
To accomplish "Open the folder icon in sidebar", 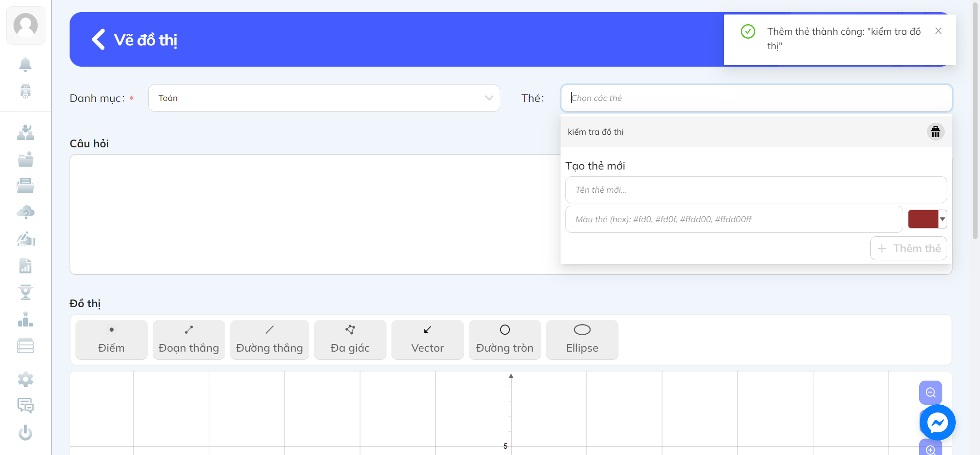I will pos(26,159).
